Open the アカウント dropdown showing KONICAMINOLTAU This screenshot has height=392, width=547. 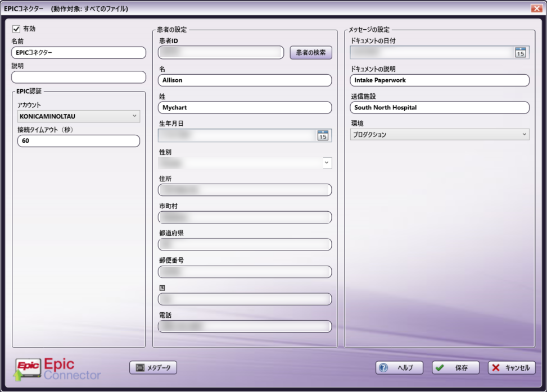coord(79,116)
